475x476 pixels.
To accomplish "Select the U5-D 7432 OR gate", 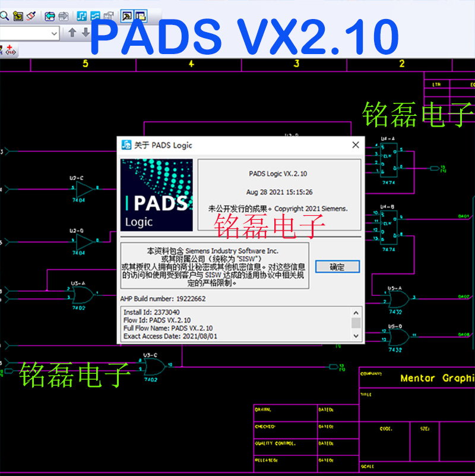I will pyautogui.click(x=399, y=337).
